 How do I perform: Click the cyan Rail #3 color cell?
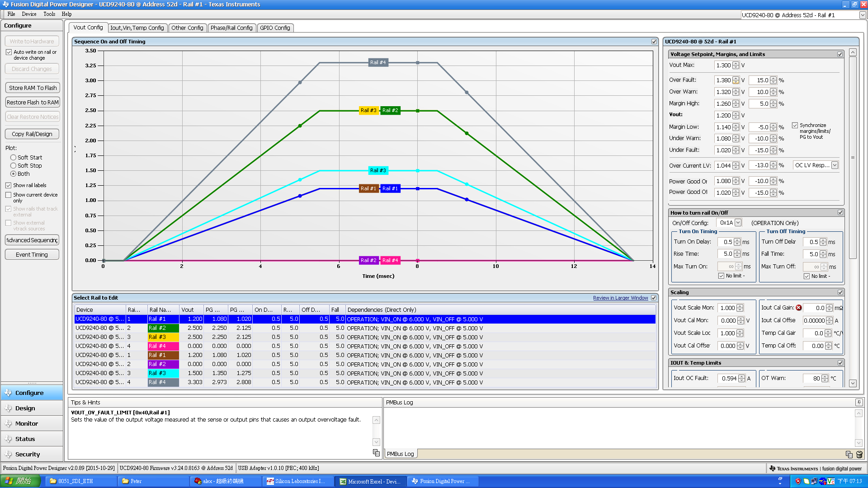[163, 373]
